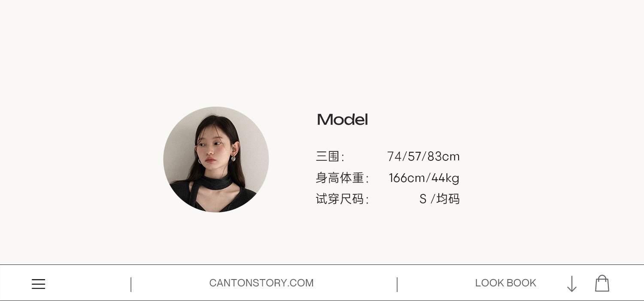Click the divider left of CANTONSTORY.COM
The image size is (644, 301).
click(131, 285)
